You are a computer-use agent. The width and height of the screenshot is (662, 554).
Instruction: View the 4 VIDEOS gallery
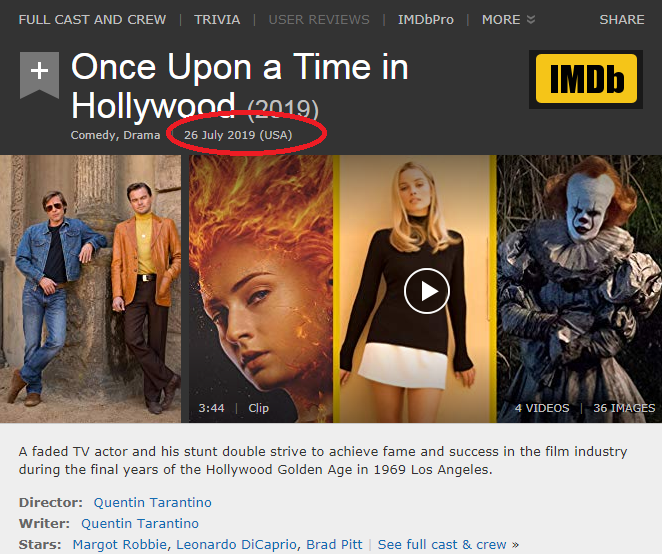pyautogui.click(x=542, y=408)
